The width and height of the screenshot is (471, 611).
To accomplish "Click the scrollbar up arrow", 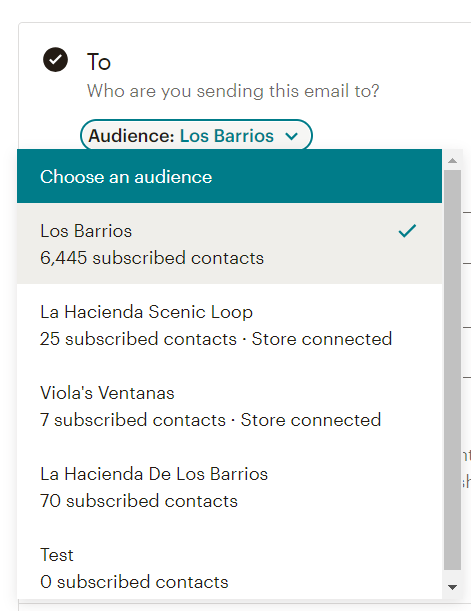I will [452, 161].
